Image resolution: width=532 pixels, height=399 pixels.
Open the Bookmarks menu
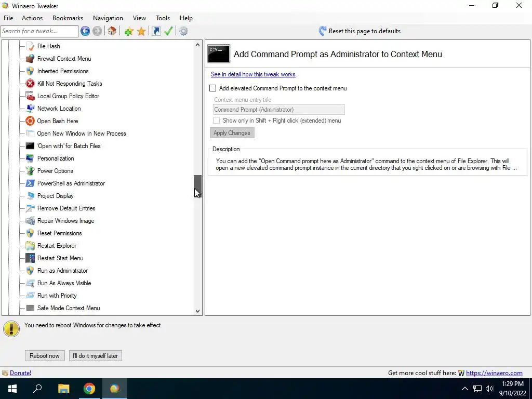(x=68, y=18)
